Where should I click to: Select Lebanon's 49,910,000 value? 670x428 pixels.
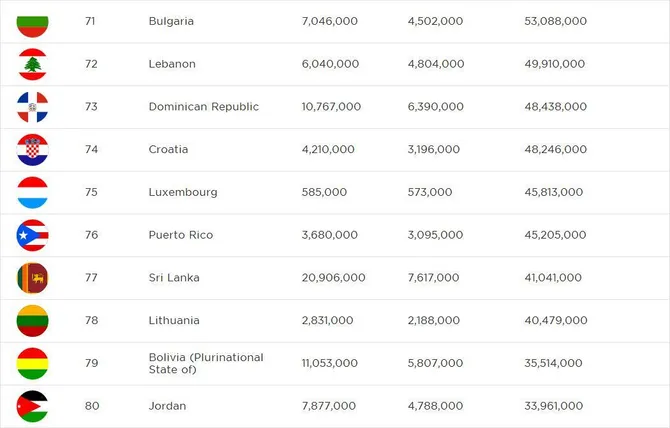(x=555, y=64)
